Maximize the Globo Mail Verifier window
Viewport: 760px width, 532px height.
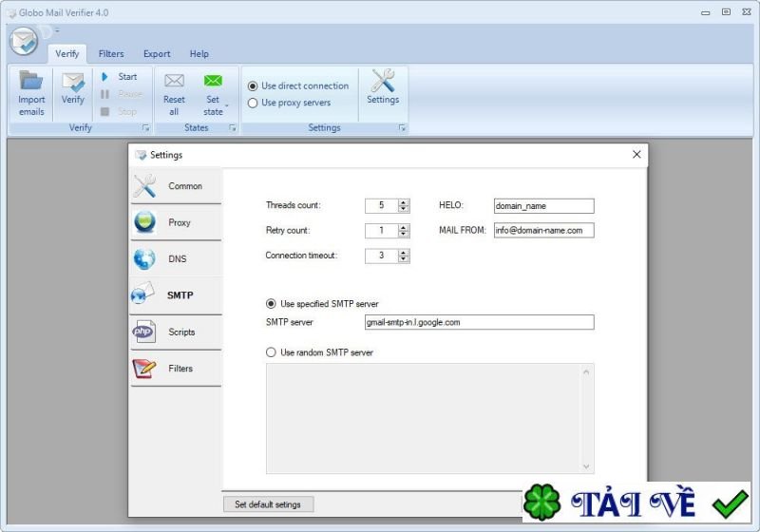coord(726,12)
